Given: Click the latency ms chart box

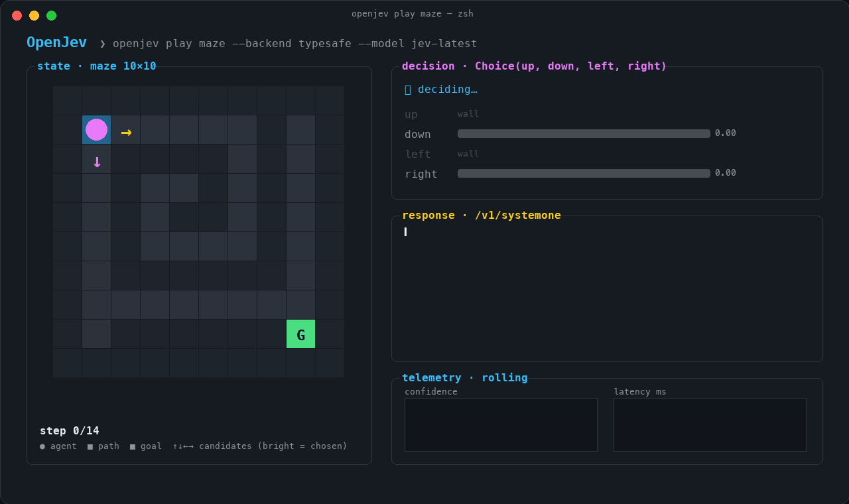Looking at the screenshot, I should 710,424.
